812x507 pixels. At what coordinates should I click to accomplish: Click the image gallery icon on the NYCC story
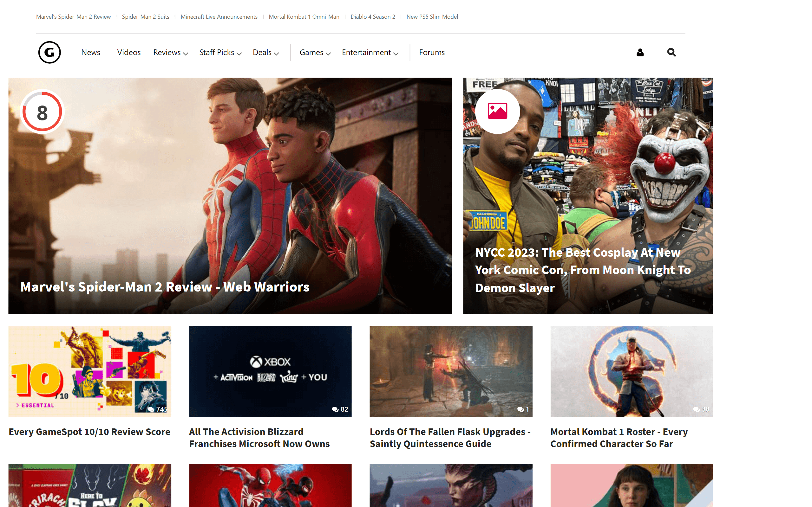click(498, 112)
